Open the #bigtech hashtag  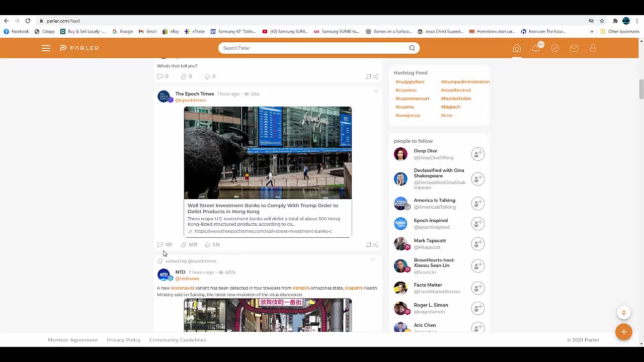click(450, 107)
